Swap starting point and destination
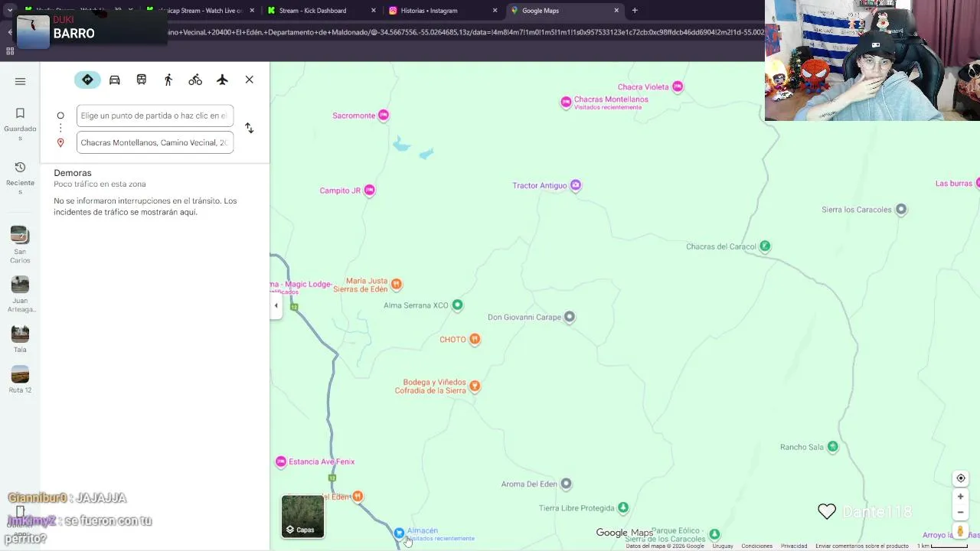 click(x=250, y=128)
